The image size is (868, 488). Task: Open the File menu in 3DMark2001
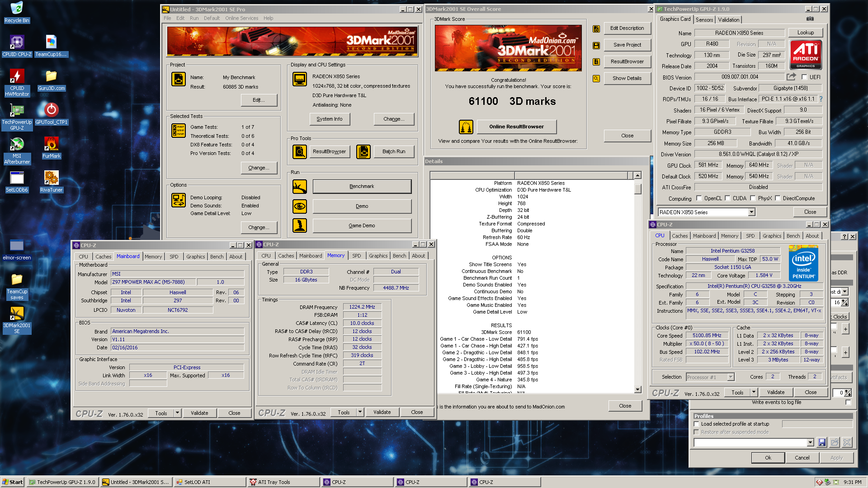pos(167,18)
